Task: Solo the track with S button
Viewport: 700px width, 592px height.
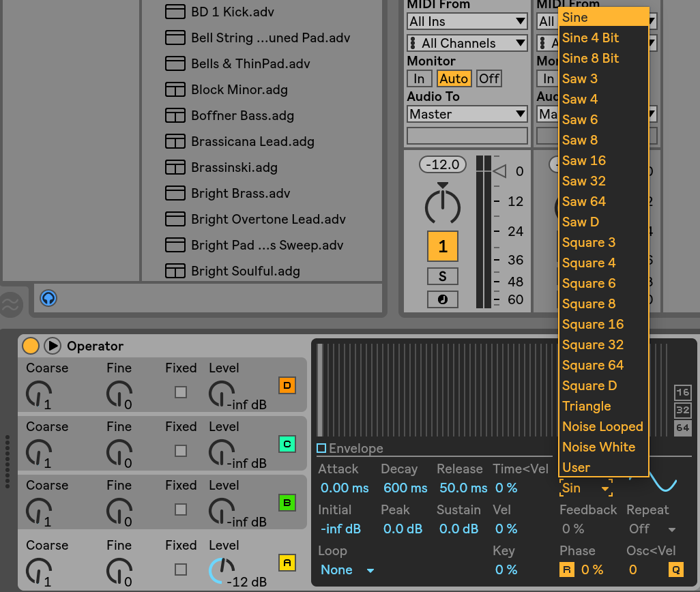Action: 442,276
